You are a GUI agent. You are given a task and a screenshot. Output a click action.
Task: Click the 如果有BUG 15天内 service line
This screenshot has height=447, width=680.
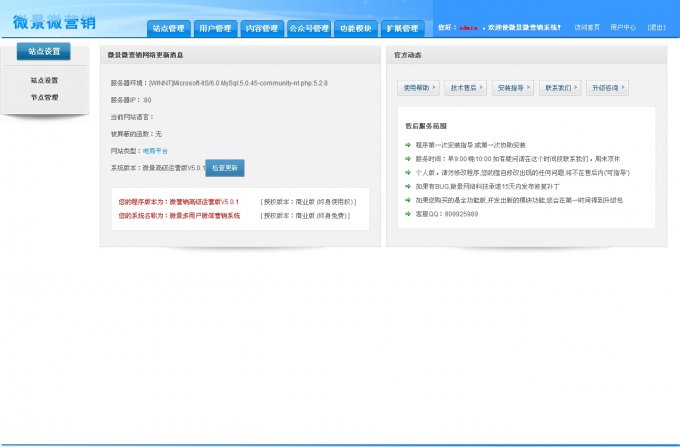pyautogui.click(x=487, y=186)
